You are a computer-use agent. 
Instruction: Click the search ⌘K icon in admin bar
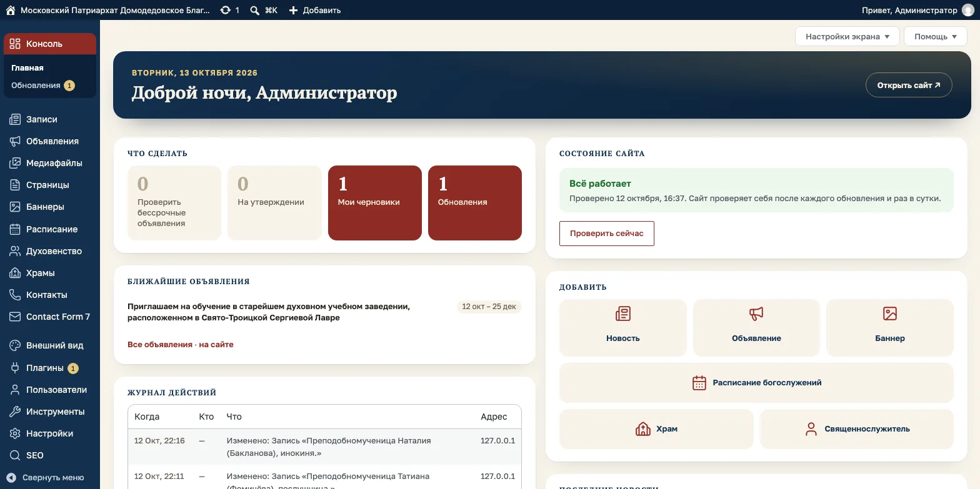pyautogui.click(x=255, y=10)
